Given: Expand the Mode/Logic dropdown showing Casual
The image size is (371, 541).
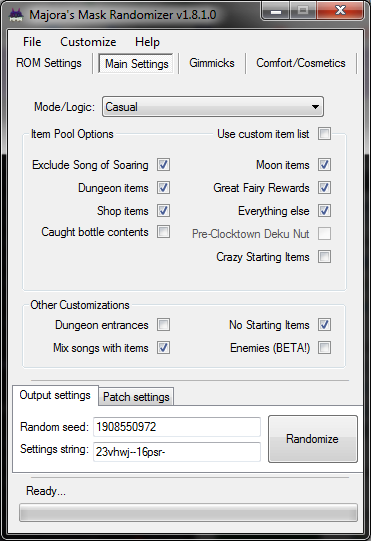Looking at the screenshot, I should 213,107.
